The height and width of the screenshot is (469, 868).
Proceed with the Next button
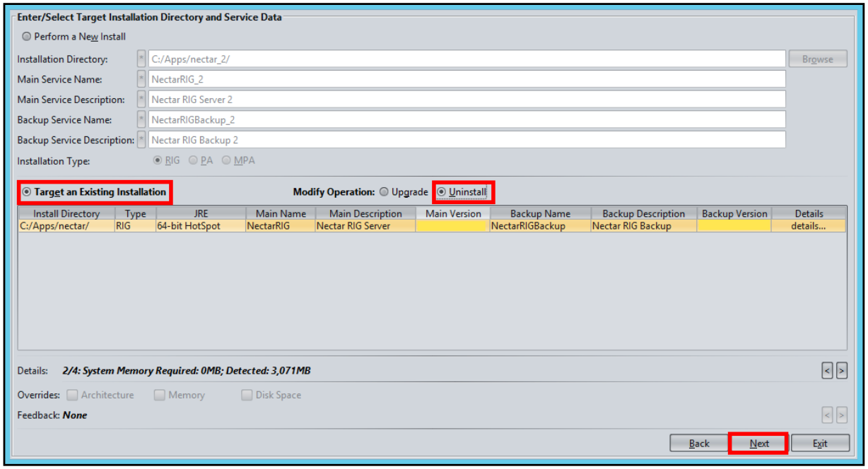(x=759, y=444)
